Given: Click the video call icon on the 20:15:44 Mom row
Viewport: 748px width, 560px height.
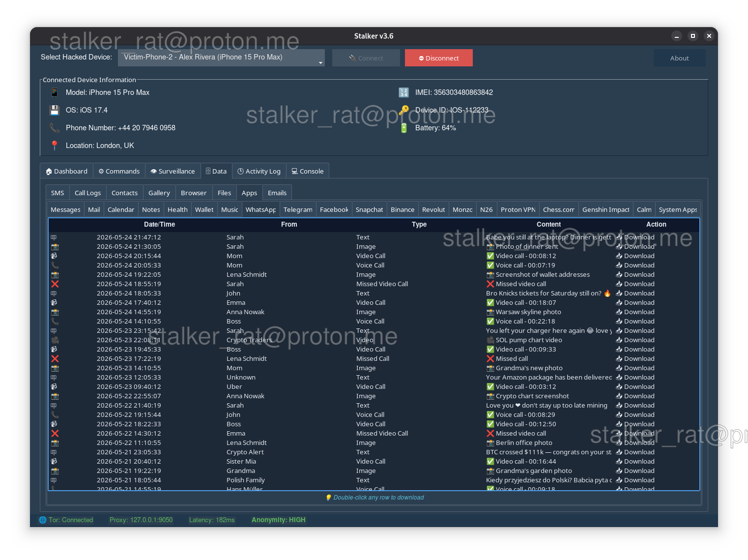Looking at the screenshot, I should click(x=54, y=256).
